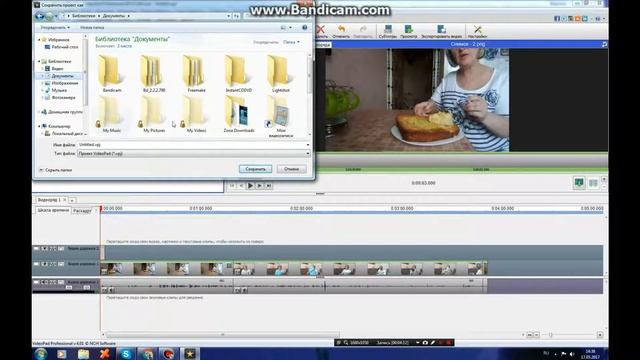Open Skype from the taskbar
The width and height of the screenshot is (640, 360).
coord(126,354)
